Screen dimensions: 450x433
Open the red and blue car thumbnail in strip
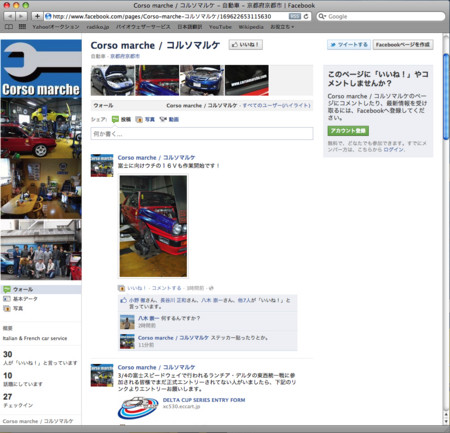[x=157, y=80]
